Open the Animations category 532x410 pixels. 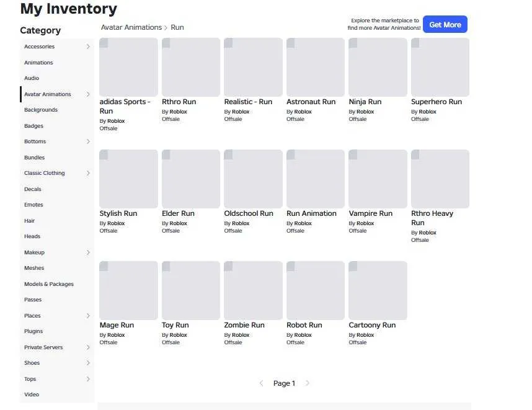coord(38,63)
